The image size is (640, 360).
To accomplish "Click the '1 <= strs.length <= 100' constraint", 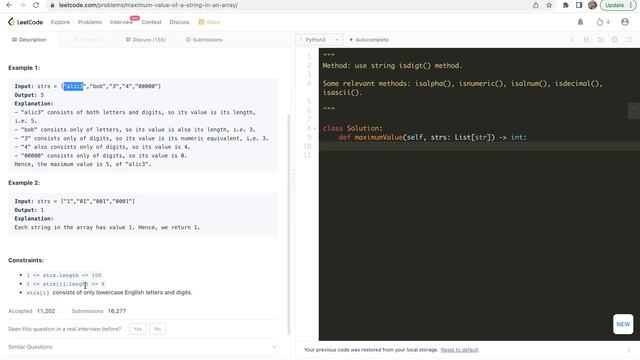I will click(x=64, y=275).
